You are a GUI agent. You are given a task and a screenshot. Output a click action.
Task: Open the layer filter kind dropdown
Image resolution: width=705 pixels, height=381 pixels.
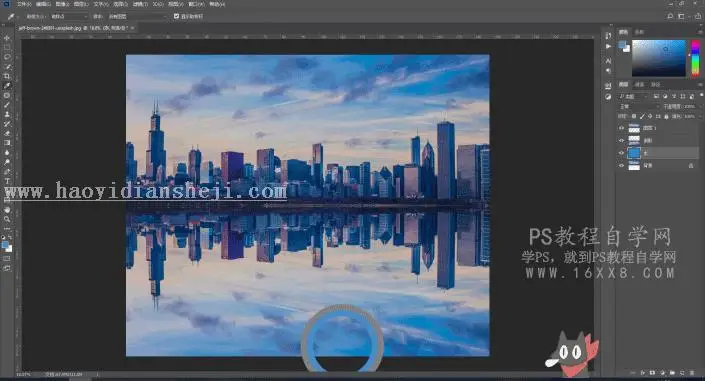pyautogui.click(x=633, y=96)
